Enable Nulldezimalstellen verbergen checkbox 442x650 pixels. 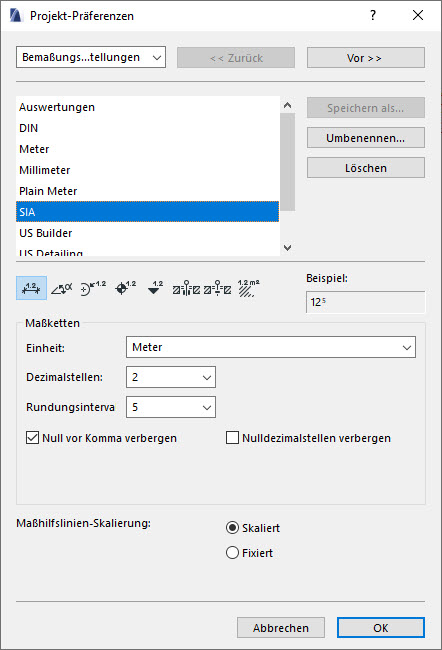[232, 438]
